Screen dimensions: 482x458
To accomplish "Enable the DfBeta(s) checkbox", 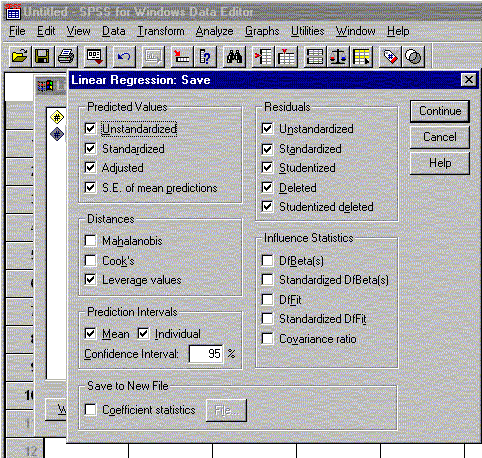I will point(267,260).
